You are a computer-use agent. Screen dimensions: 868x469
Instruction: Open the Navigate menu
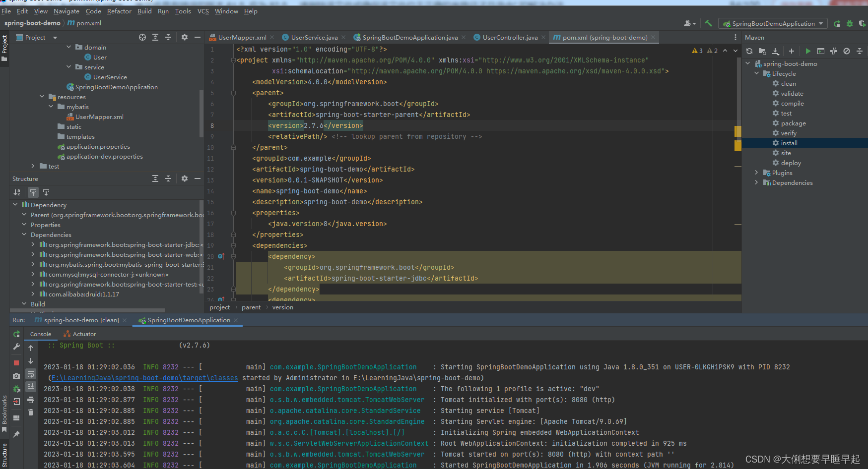(x=67, y=11)
